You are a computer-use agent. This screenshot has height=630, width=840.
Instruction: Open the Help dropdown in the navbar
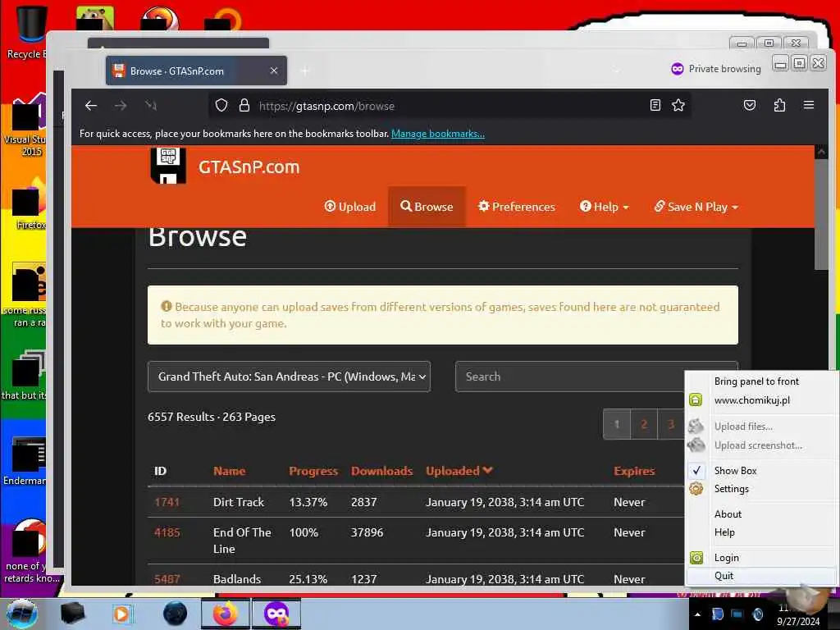(x=604, y=207)
